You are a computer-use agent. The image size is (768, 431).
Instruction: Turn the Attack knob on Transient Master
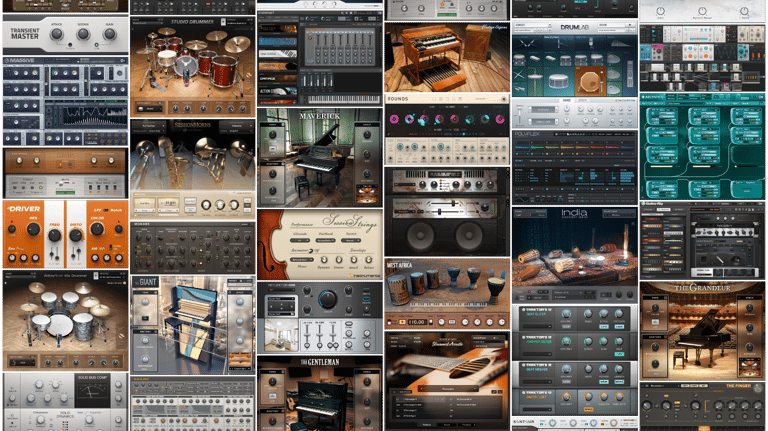(x=57, y=34)
